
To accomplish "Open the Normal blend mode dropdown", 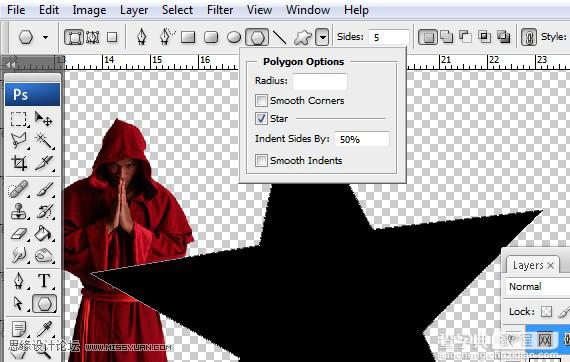I will coord(537,287).
